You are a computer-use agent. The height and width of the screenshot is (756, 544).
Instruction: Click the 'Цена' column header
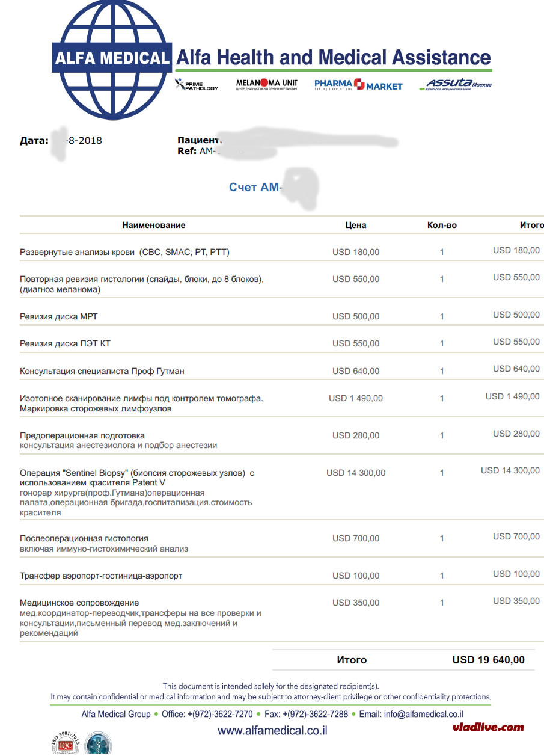tap(356, 225)
